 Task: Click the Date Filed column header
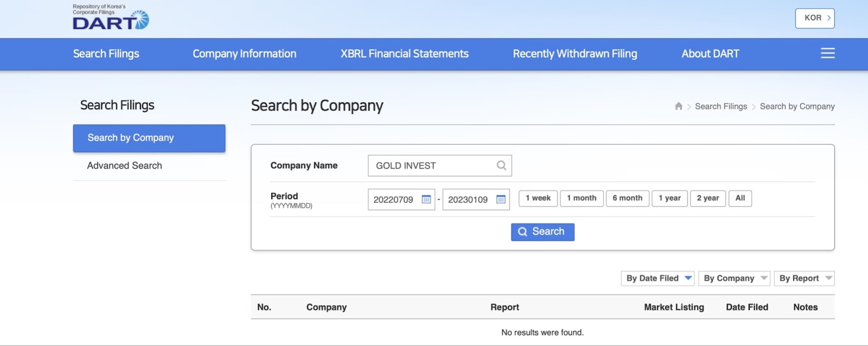tap(747, 307)
